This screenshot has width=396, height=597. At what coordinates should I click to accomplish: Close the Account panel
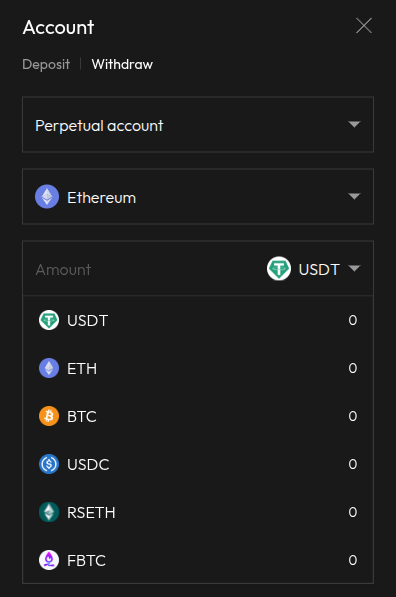(364, 26)
